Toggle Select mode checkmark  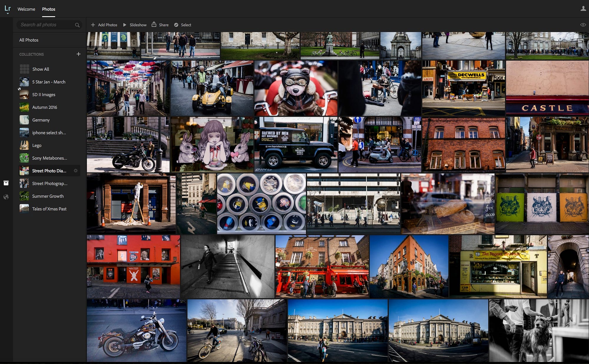pos(176,25)
